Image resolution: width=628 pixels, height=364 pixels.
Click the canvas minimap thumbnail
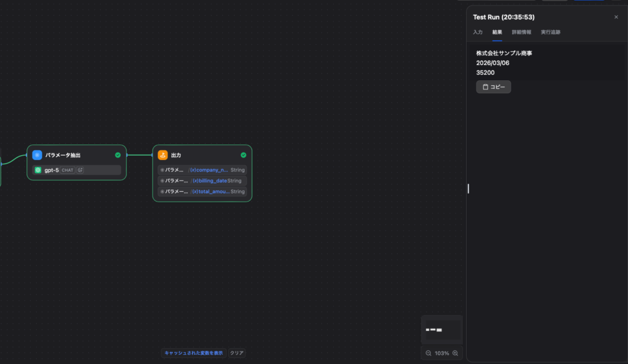tap(442, 330)
